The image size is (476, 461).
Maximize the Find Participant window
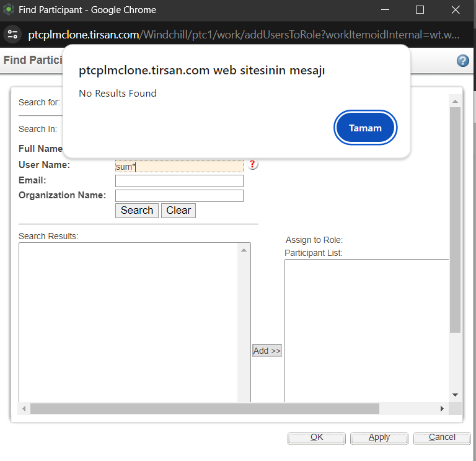(x=420, y=10)
